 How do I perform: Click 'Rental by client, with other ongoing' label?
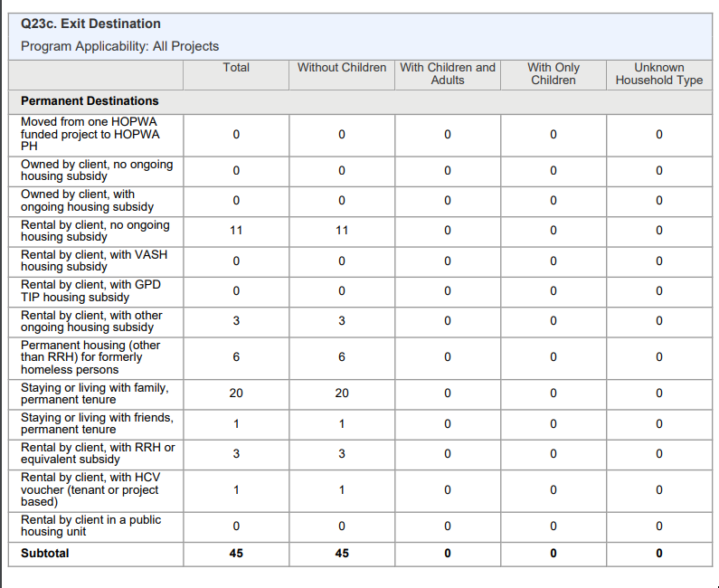tap(91, 321)
